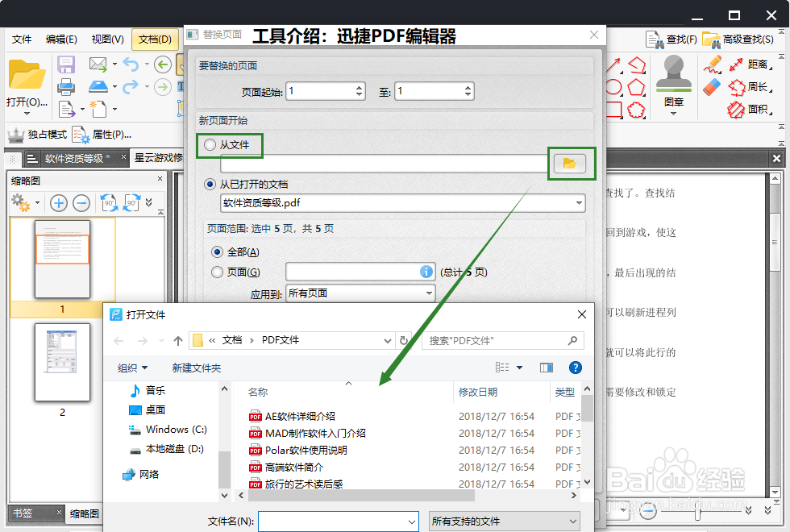The image size is (790, 532).
Task: Select the pencil drawing tool
Action: pyautogui.click(x=713, y=64)
